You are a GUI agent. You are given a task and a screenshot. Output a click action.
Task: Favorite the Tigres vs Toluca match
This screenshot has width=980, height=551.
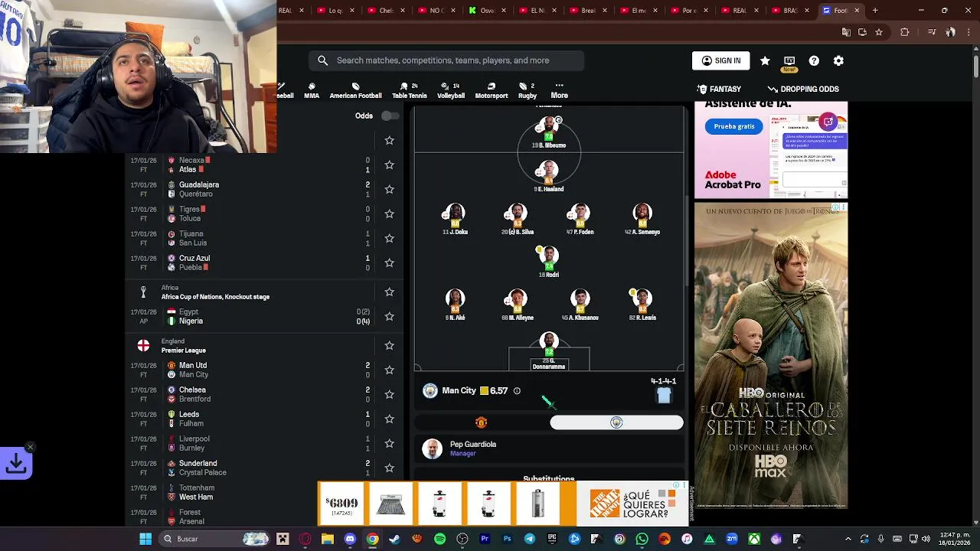pos(389,214)
